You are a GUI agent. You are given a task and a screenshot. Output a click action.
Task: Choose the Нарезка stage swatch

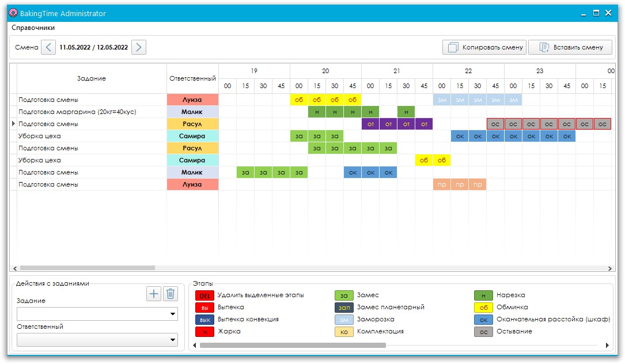(483, 295)
